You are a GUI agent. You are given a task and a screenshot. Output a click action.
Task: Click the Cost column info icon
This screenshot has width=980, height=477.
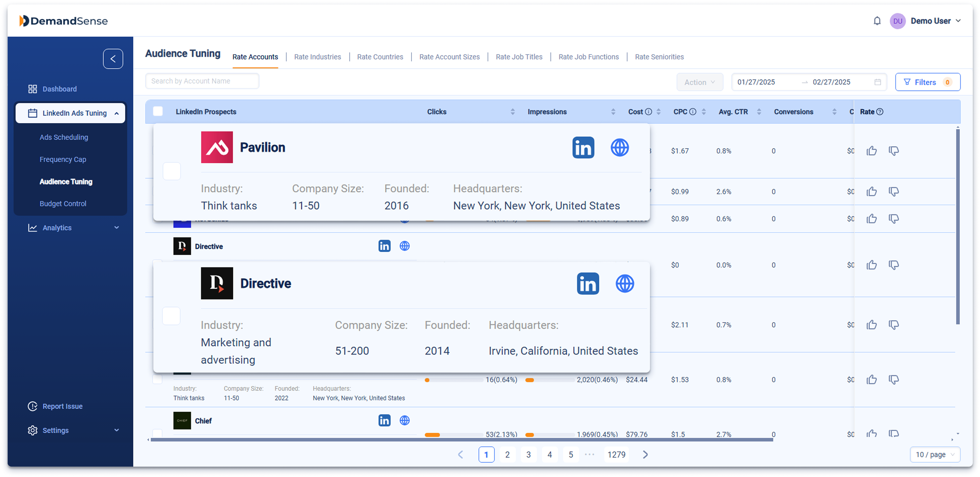tap(649, 112)
